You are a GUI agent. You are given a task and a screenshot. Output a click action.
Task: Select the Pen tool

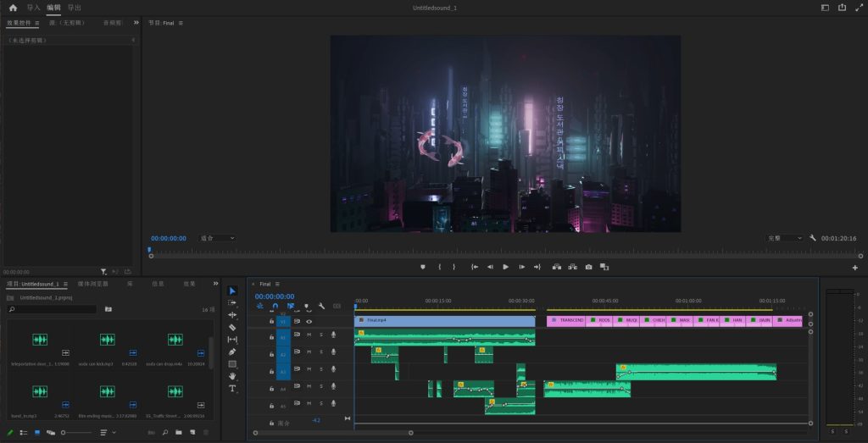[x=232, y=352]
